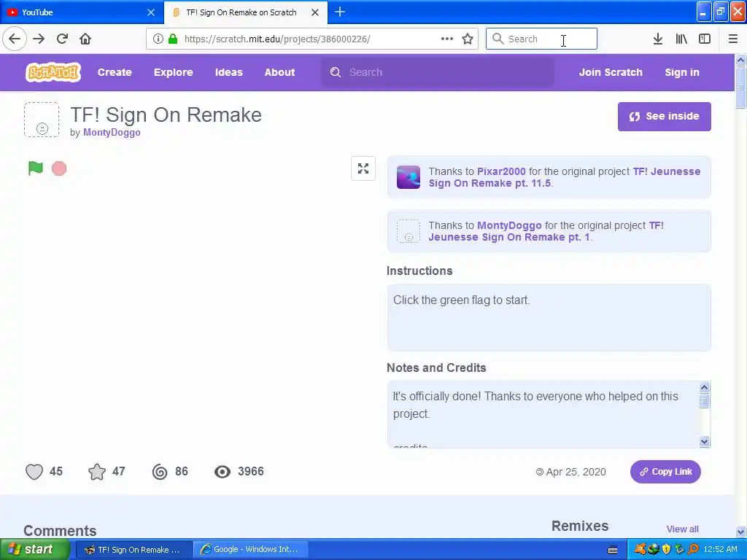The image size is (747, 560).
Task: Click Join Scratch
Action: tap(611, 72)
